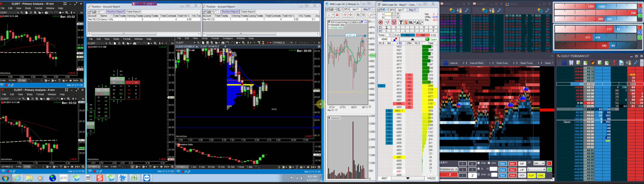Click red-blue squares icon in Crude Oil DOM
644x184 pixels.
point(395,39)
